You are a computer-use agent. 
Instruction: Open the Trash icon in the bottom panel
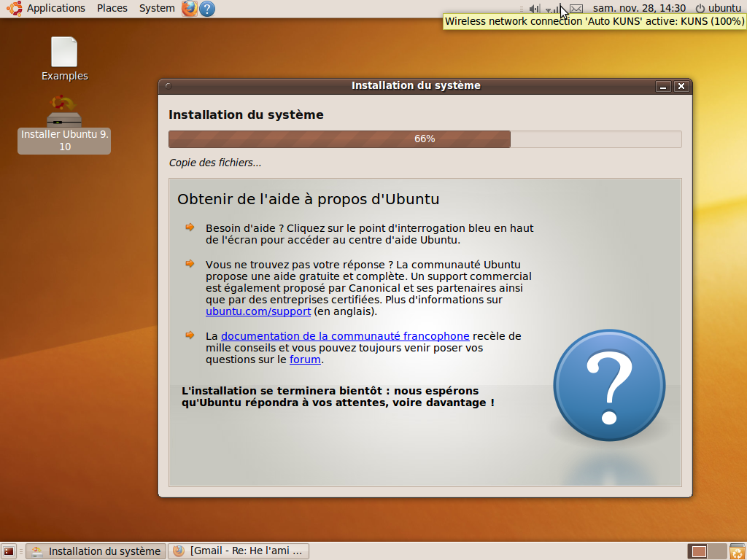tap(737, 551)
